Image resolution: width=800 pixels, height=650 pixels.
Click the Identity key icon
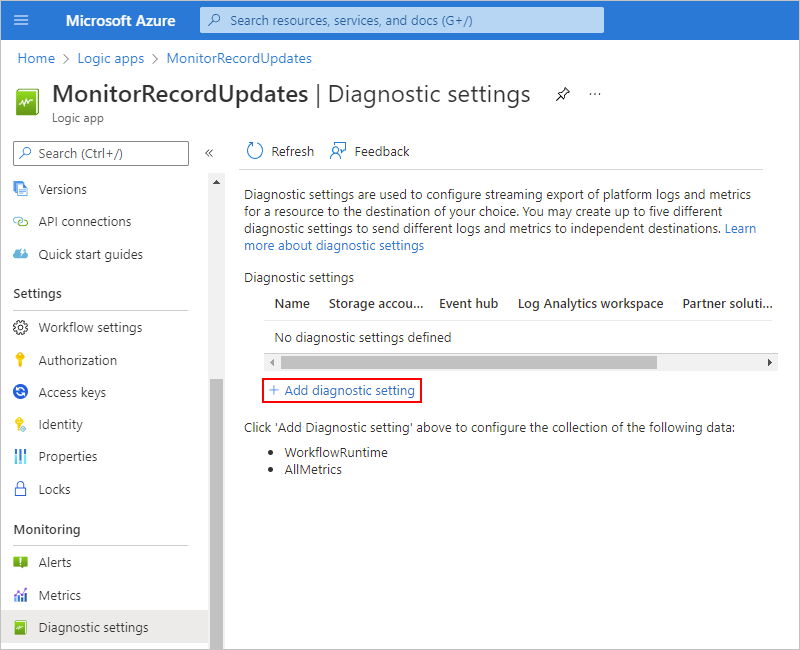pos(20,424)
